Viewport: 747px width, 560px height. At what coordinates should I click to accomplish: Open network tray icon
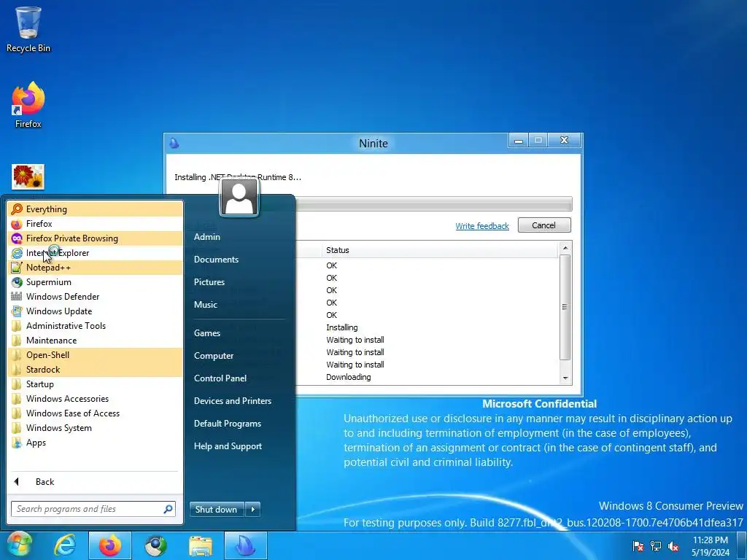[x=656, y=546]
